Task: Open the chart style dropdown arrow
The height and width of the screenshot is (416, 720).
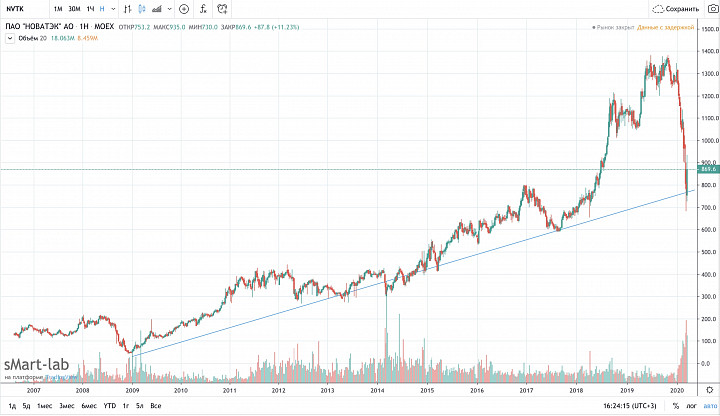Action: pyautogui.click(x=169, y=9)
